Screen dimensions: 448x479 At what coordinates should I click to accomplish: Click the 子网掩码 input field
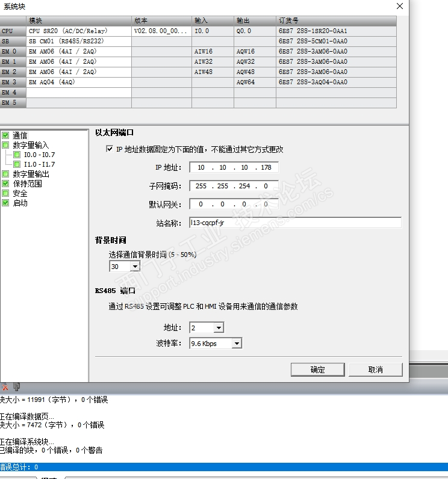(234, 186)
